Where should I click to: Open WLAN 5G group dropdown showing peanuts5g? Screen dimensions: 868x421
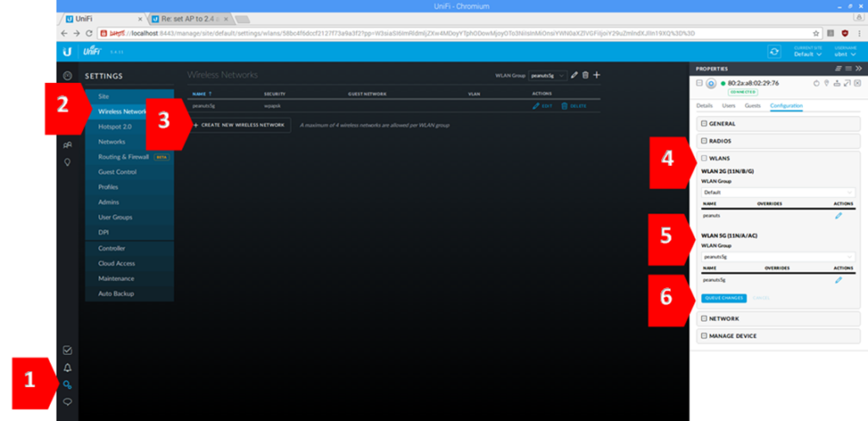click(x=778, y=257)
